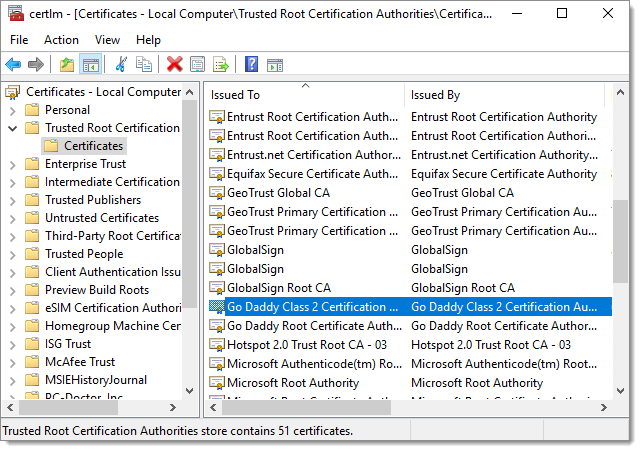Screen dimensions: 640x451
Task: Click tree pane vertical scrollbar thumb
Action: pyautogui.click(x=189, y=203)
